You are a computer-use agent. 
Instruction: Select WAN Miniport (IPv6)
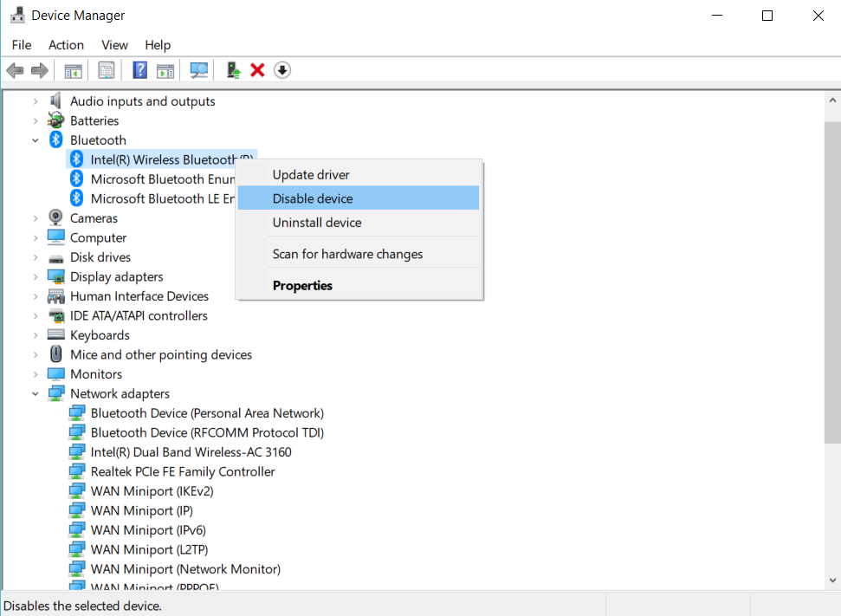[149, 530]
